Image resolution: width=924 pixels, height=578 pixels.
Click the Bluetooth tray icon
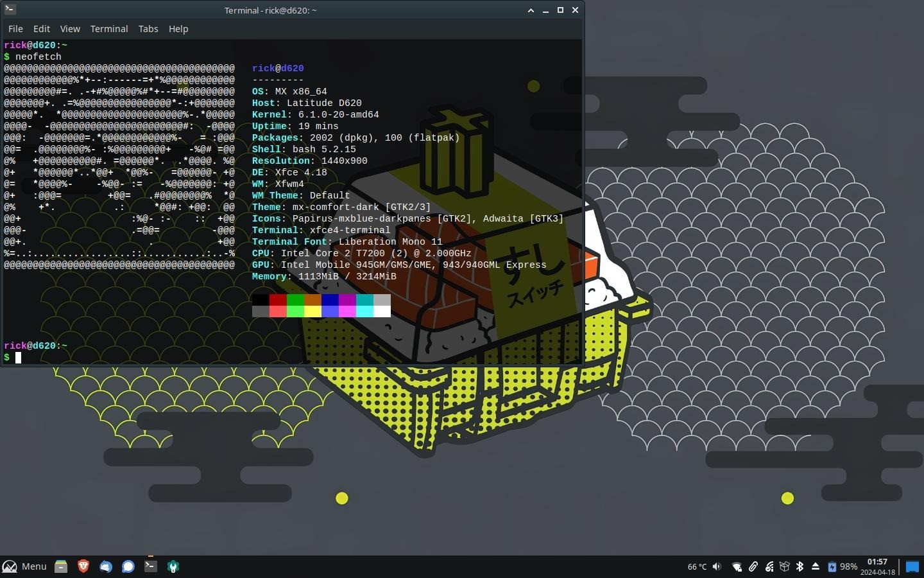(x=800, y=566)
